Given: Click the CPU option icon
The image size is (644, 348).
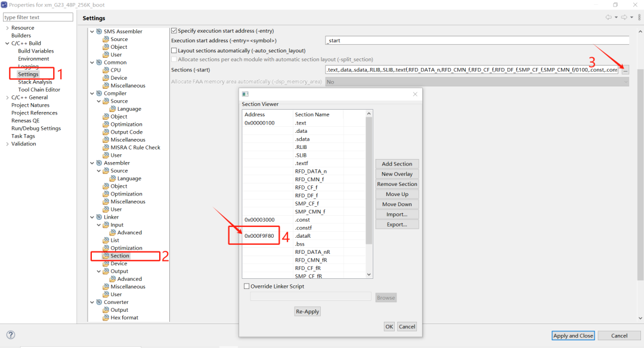Looking at the screenshot, I should click(106, 70).
